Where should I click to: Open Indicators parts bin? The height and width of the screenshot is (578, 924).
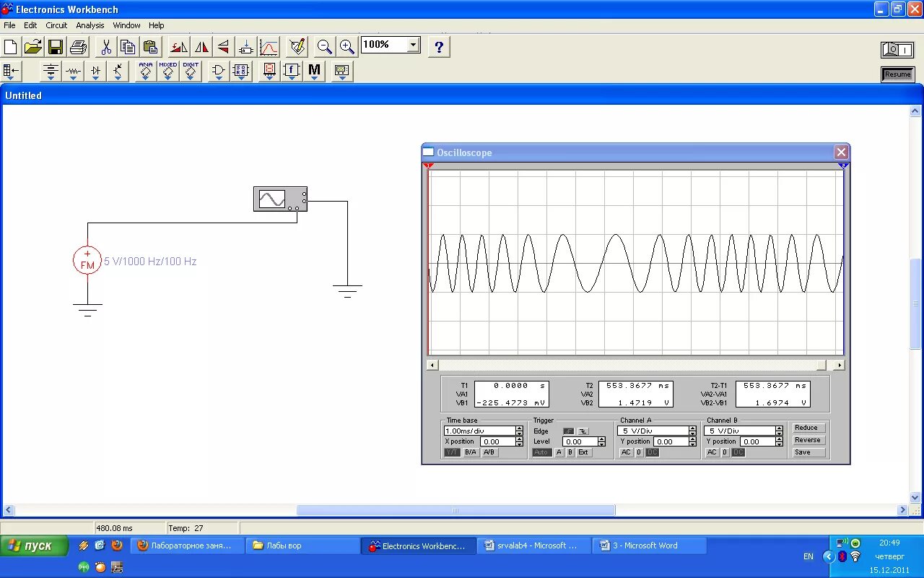pyautogui.click(x=269, y=71)
